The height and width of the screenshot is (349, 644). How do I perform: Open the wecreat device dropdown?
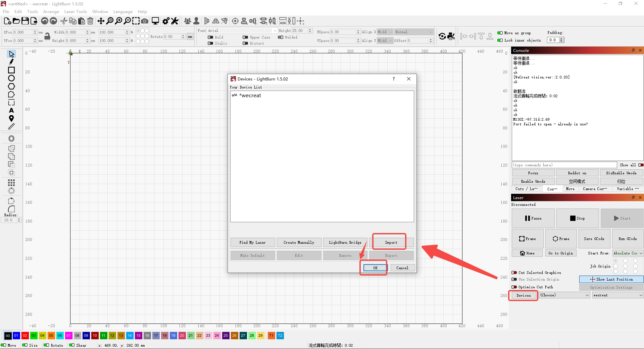coord(617,295)
